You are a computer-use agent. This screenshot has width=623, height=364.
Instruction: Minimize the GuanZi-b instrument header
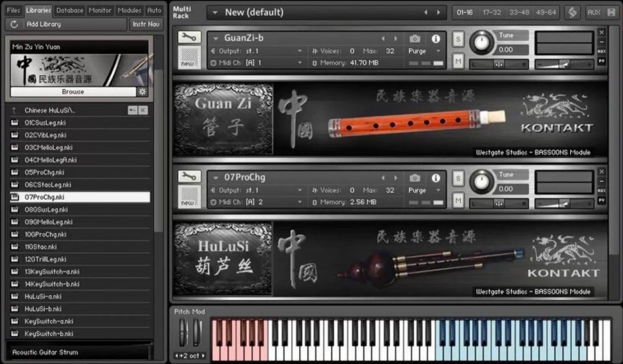[602, 42]
